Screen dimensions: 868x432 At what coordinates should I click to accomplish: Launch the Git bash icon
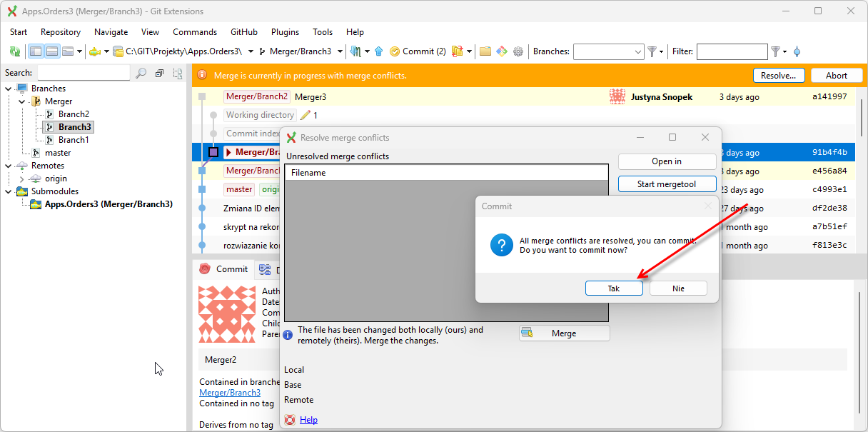tap(502, 51)
